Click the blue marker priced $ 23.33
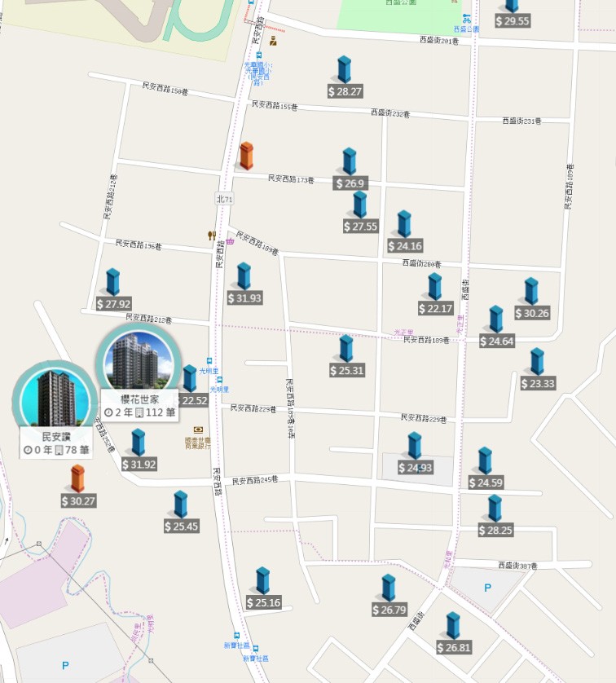The image size is (616, 683). (537, 362)
